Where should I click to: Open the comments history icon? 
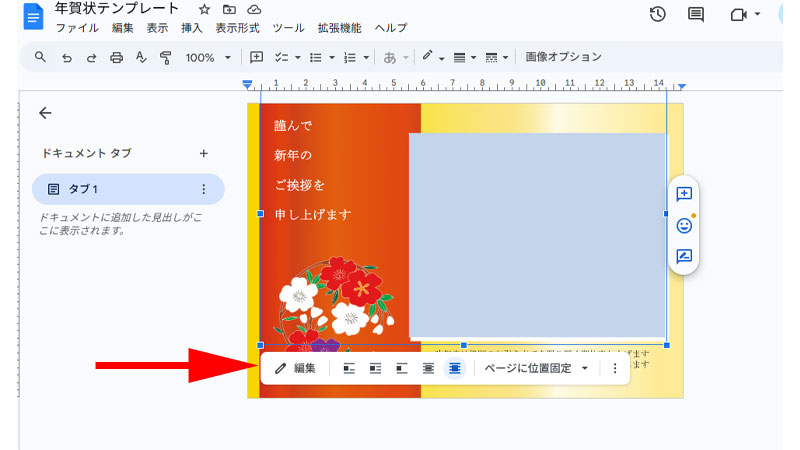(695, 14)
